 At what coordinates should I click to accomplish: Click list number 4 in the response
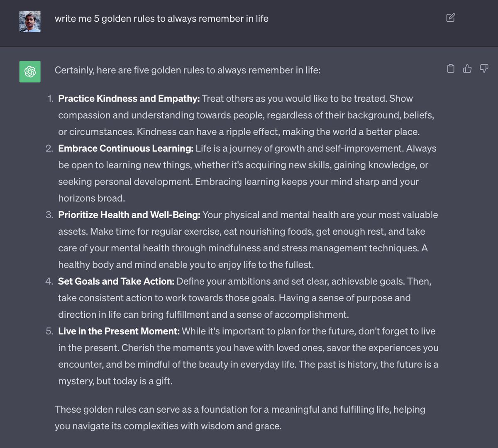(49, 281)
